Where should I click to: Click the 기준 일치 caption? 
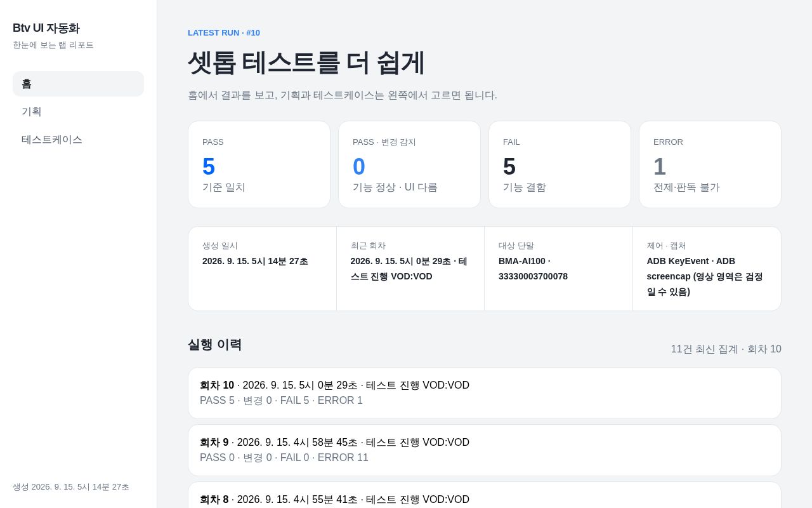224,187
